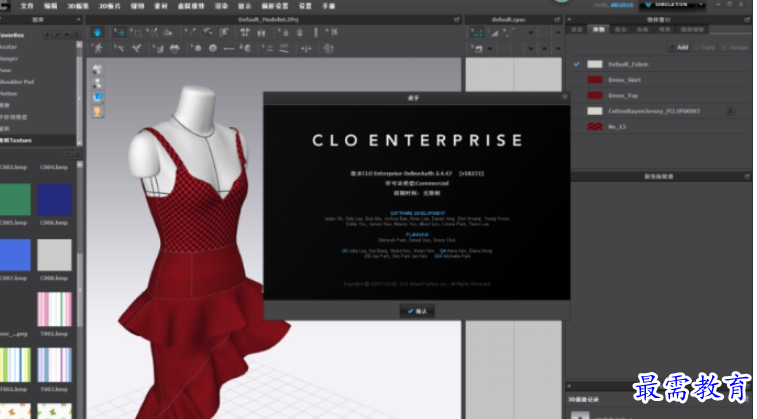
Task: Confirm the About dialog with the 确认 button
Action: (x=417, y=311)
